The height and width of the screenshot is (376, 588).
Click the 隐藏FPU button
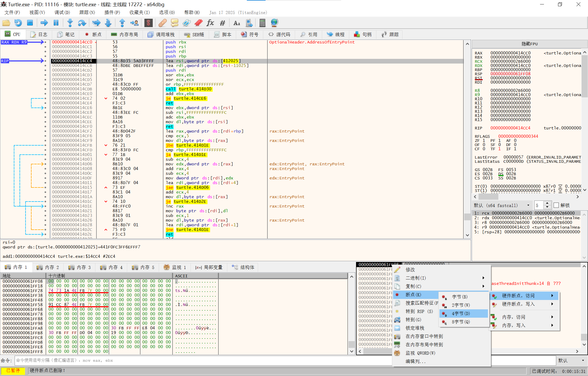coord(530,44)
